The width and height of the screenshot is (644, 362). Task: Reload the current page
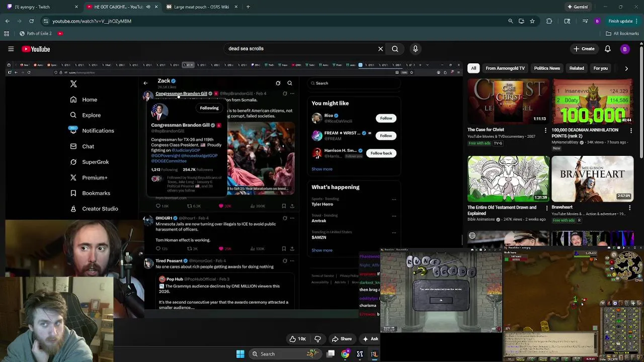31,21
